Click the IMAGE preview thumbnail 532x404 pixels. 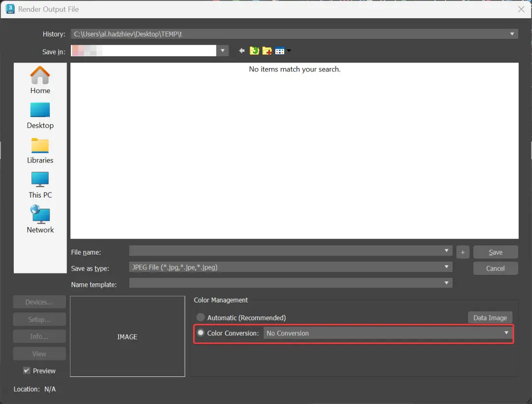point(127,337)
